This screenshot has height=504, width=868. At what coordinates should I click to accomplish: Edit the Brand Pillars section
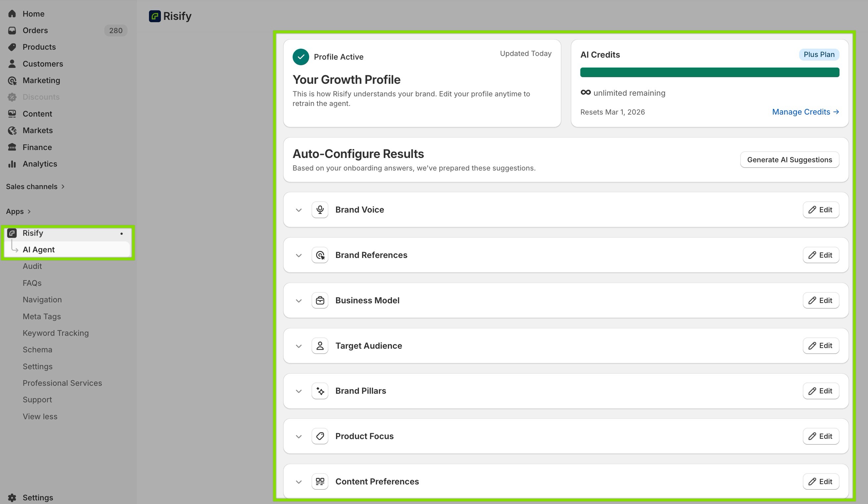(821, 391)
